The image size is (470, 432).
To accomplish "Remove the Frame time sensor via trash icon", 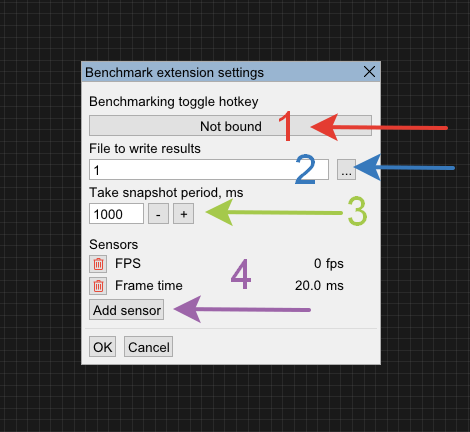I will (x=98, y=286).
